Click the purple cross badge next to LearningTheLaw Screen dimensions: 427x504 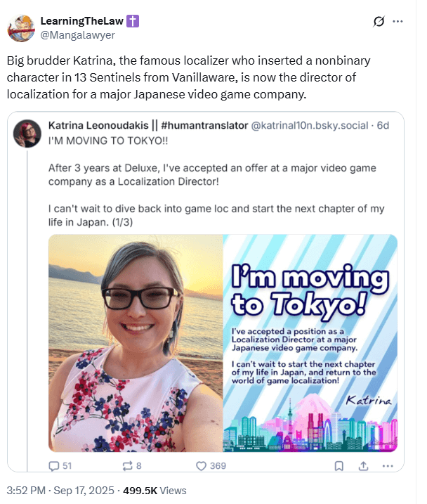click(x=133, y=21)
